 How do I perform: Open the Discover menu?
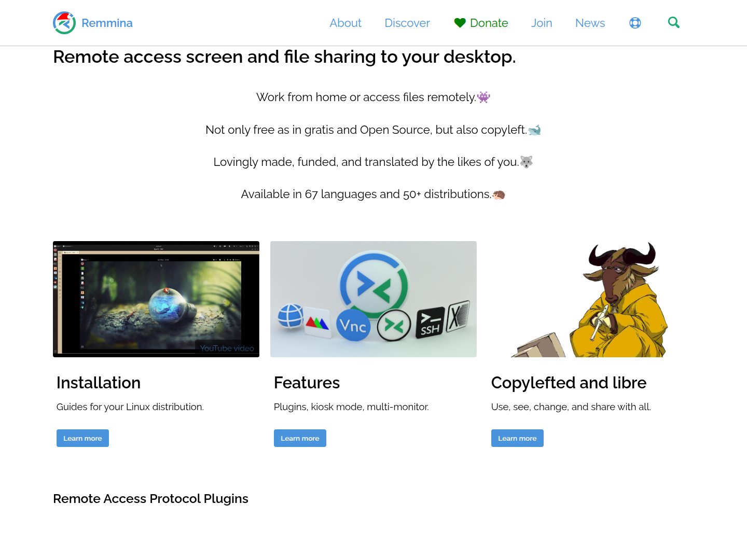click(407, 23)
